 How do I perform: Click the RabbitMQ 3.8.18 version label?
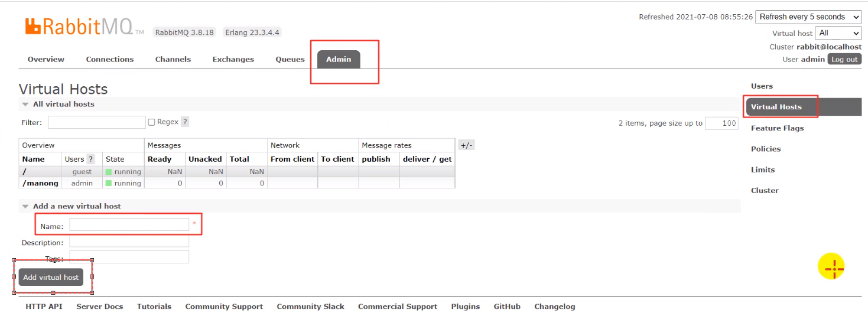coord(185,32)
